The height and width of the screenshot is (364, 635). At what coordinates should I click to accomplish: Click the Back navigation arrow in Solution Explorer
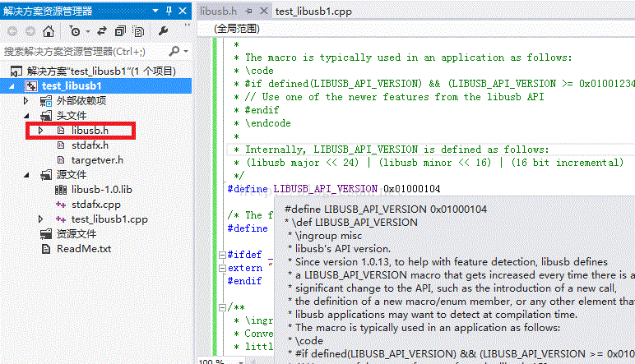12,31
